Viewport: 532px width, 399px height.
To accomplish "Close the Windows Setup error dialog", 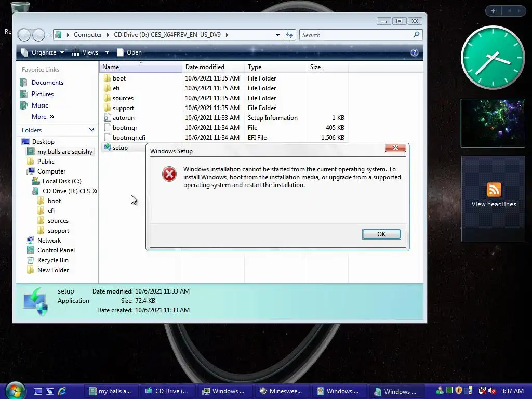I will 395,148.
